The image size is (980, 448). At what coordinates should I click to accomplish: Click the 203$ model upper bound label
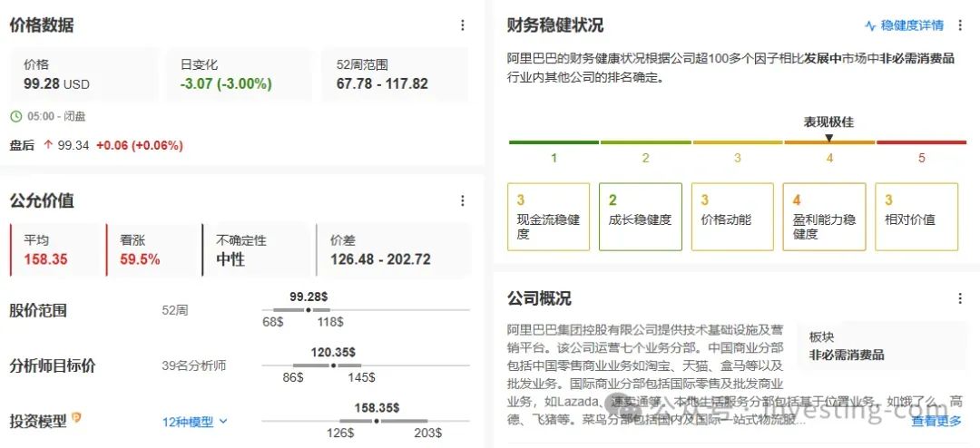point(428,433)
